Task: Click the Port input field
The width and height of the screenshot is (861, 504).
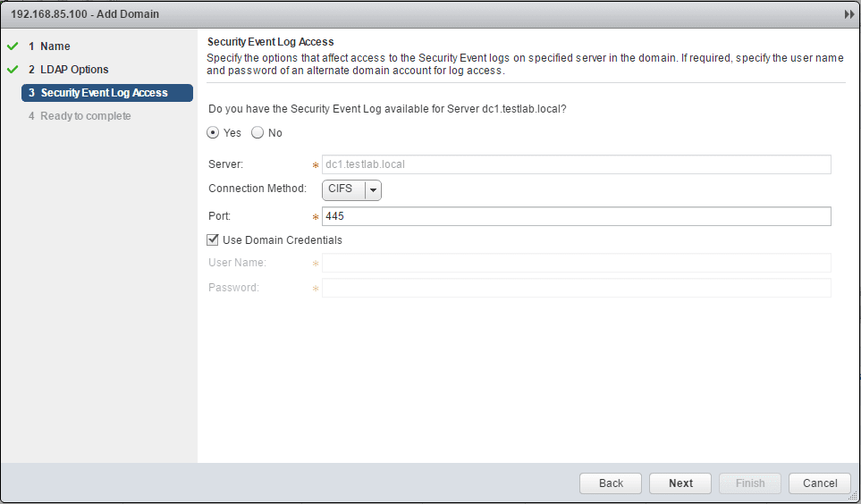Action: coord(576,216)
